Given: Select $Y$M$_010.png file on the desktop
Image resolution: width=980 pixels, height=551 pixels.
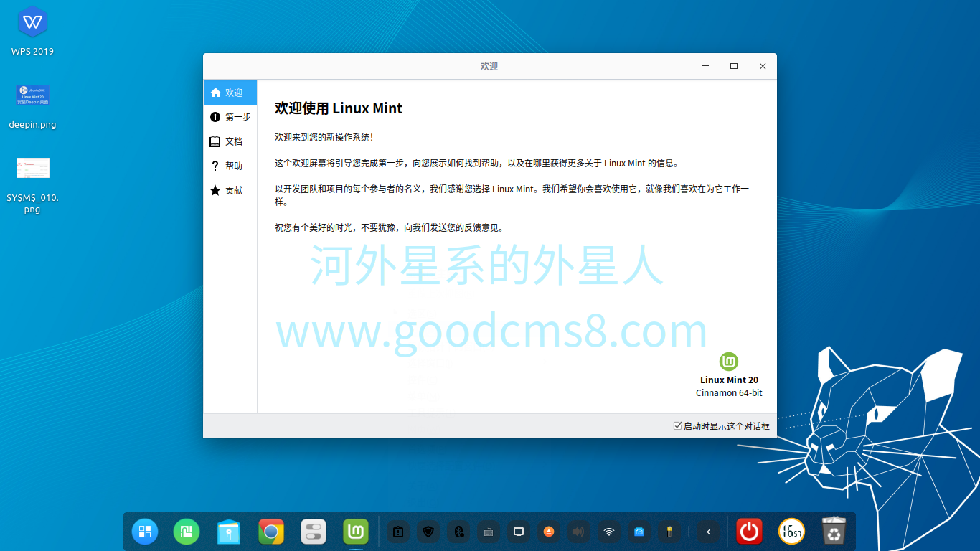Looking at the screenshot, I should [32, 186].
